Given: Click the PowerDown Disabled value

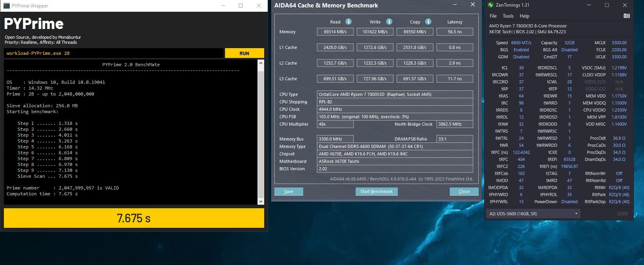Looking at the screenshot, I should point(569,202).
